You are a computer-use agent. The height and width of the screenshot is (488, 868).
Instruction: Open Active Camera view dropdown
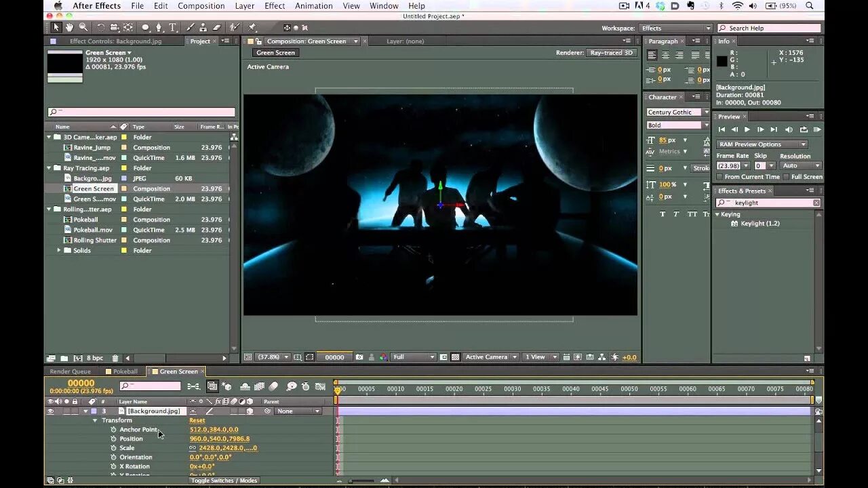click(x=491, y=357)
